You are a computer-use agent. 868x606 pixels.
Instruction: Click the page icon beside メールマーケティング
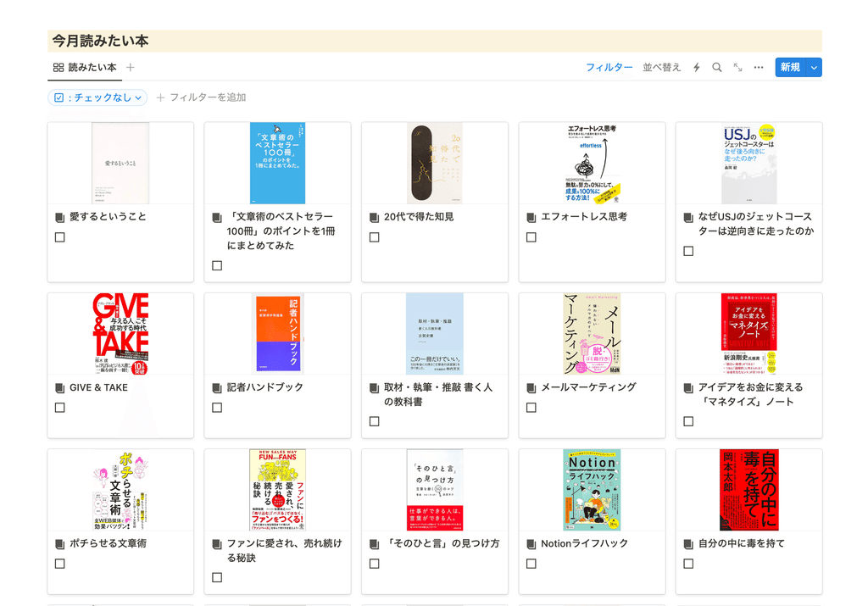coord(531,388)
